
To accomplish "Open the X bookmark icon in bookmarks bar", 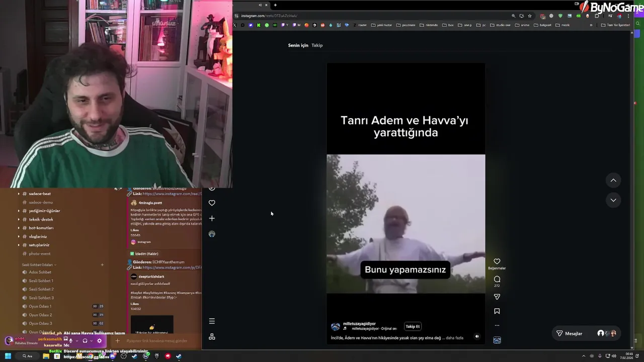I will 235,25.
